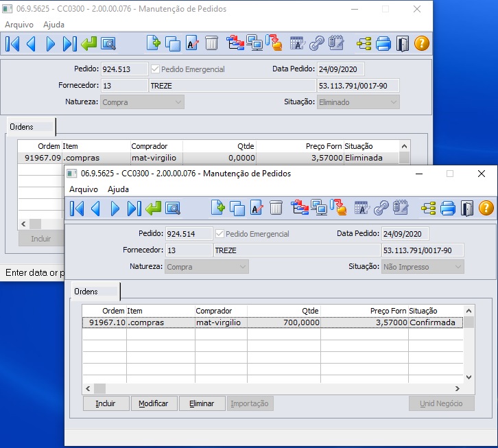
Task: Click printer icon in front window toolbar
Action: coord(448,209)
